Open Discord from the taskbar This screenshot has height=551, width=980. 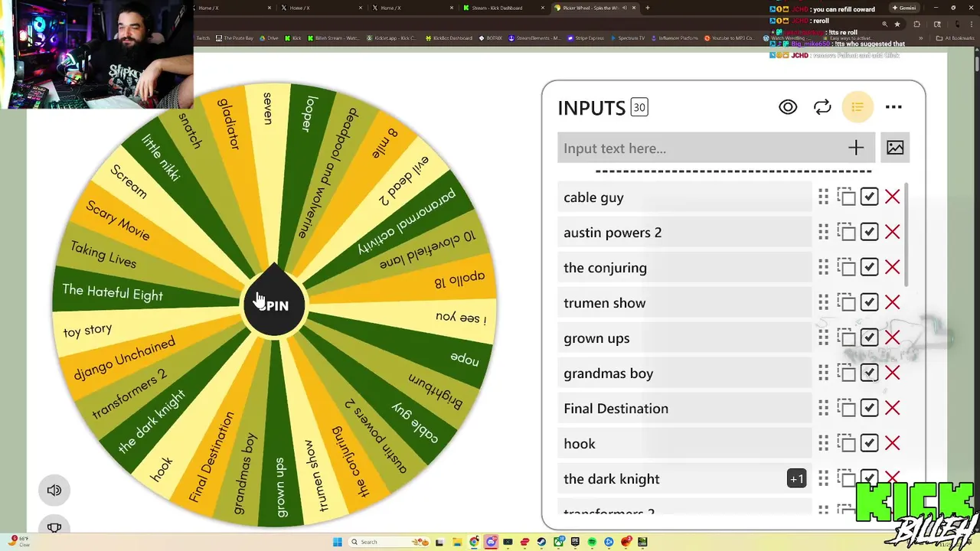(x=491, y=542)
